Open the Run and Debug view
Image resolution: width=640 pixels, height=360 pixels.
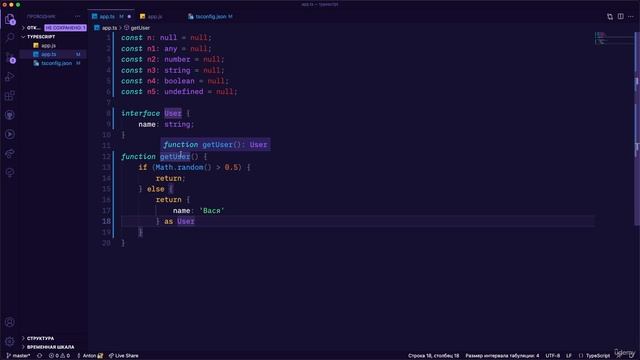click(10, 76)
